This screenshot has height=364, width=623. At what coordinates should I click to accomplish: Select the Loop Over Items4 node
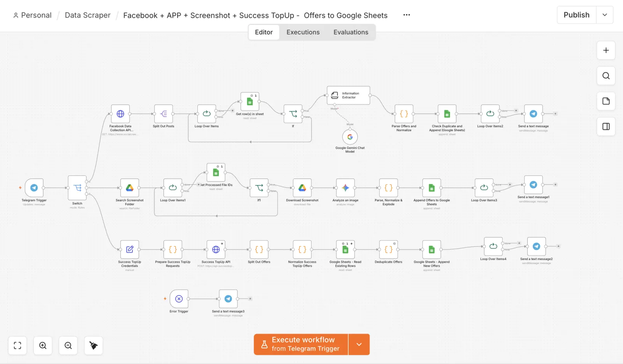(493, 246)
